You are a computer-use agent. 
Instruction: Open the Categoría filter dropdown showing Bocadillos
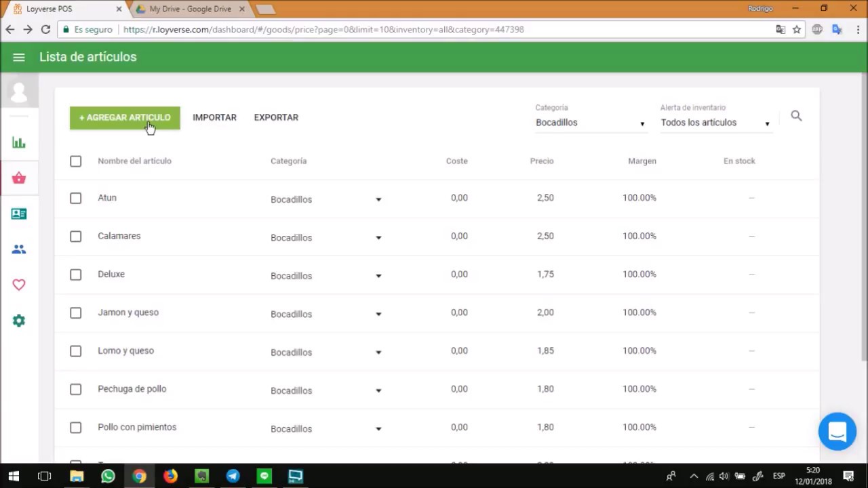(591, 123)
